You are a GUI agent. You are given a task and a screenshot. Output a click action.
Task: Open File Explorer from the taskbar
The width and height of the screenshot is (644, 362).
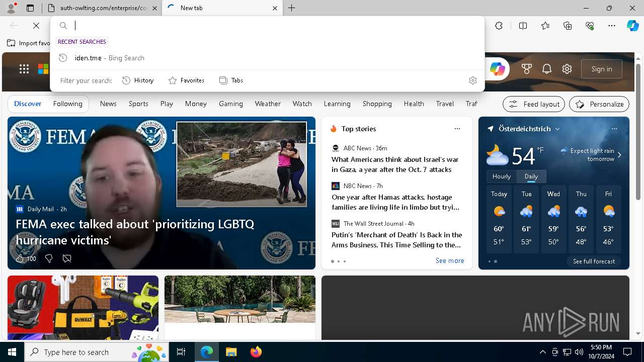[x=231, y=352]
